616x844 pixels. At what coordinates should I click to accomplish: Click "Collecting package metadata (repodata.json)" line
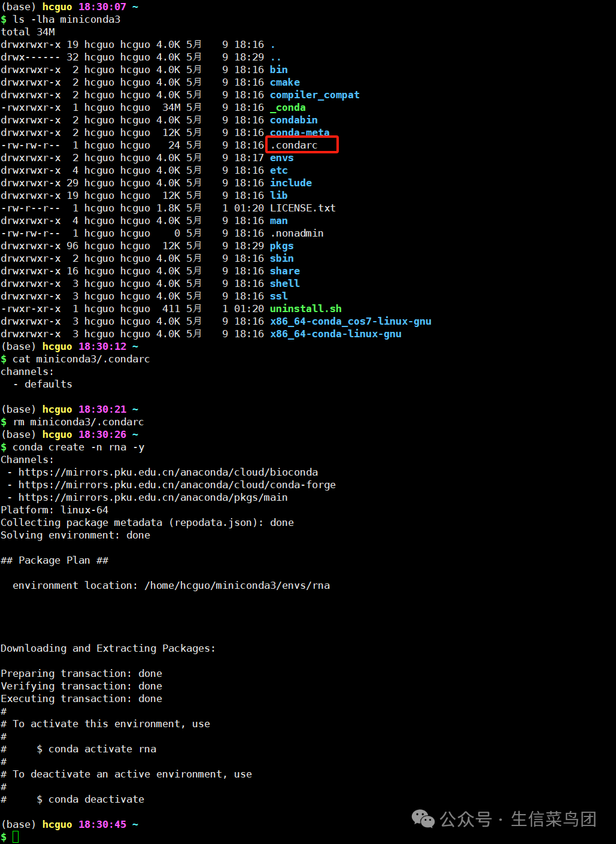tap(147, 522)
